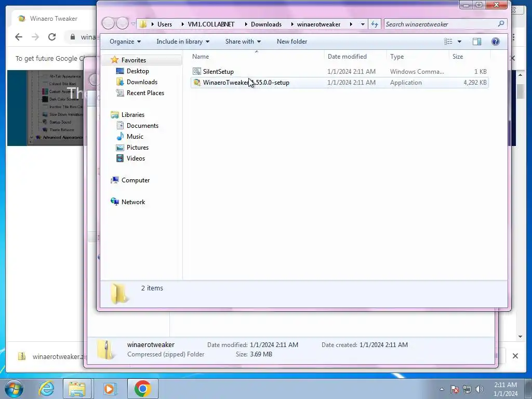
Task: Click Windows Explorer taskbar icon
Action: (x=77, y=389)
